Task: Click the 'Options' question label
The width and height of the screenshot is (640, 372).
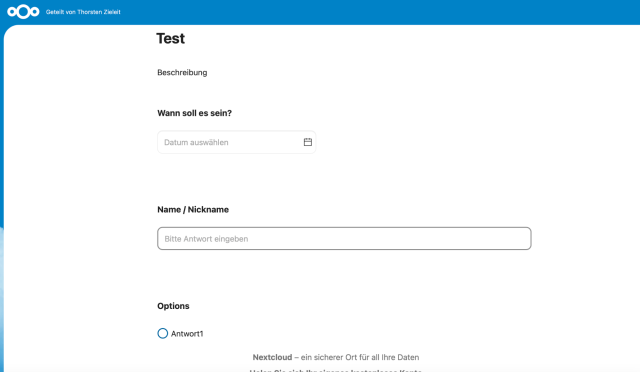Action: (x=173, y=306)
